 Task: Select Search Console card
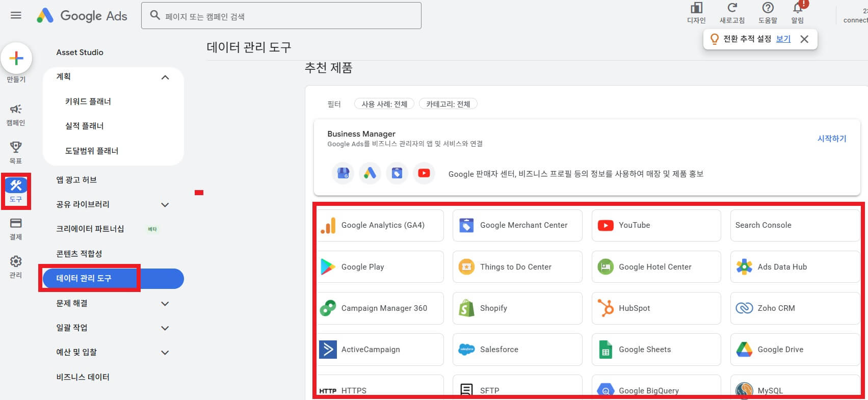click(795, 225)
